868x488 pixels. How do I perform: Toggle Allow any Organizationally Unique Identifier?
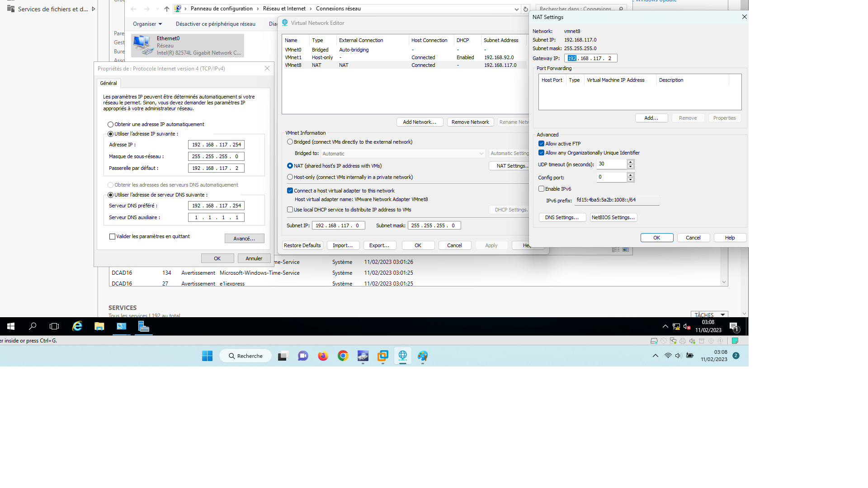coord(541,153)
